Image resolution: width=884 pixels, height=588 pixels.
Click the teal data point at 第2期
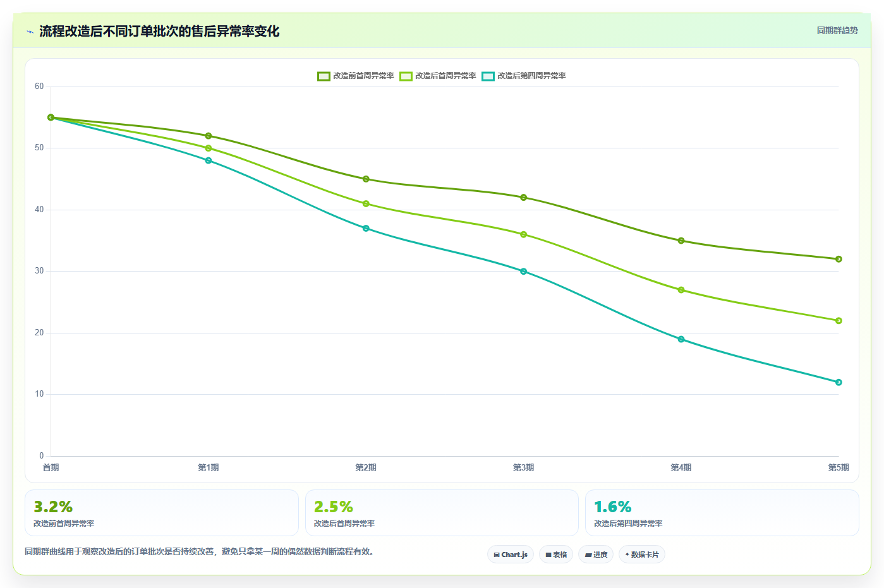[366, 229]
